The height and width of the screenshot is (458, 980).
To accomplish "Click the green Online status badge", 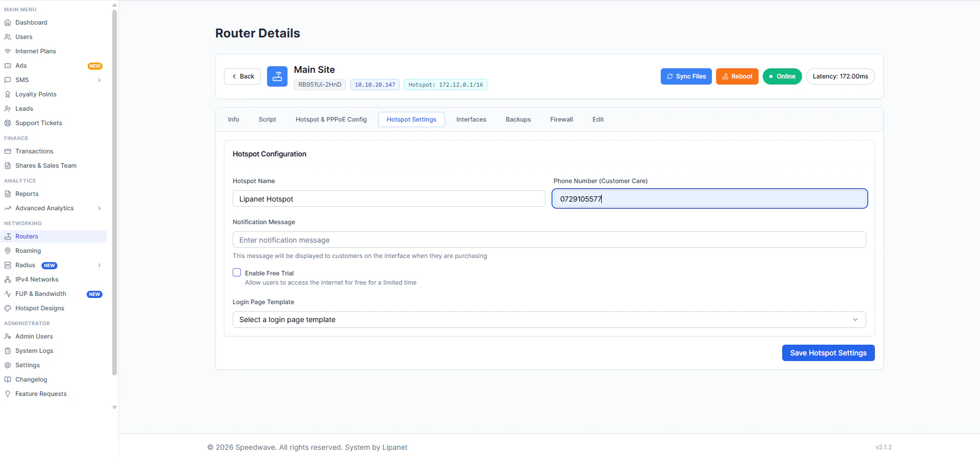I will pos(782,76).
